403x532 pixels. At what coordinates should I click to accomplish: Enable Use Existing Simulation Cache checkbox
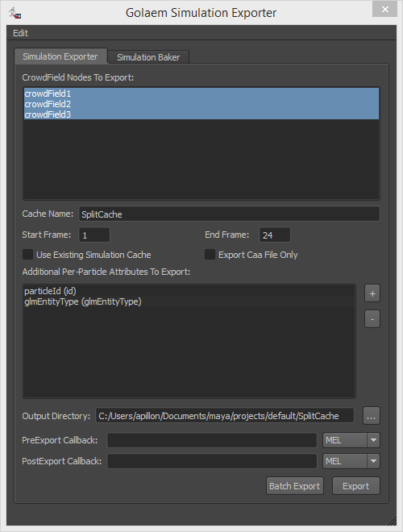pyautogui.click(x=28, y=255)
